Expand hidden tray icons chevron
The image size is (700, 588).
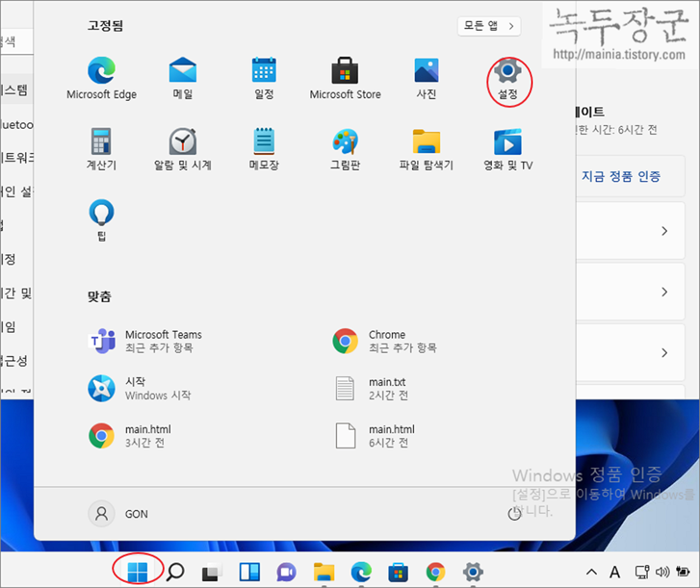[x=591, y=572]
